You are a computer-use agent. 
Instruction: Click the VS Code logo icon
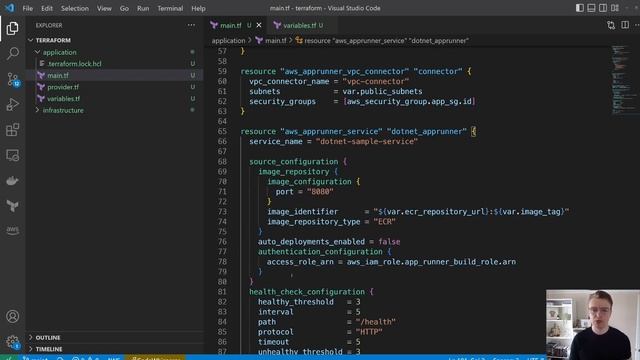tap(9, 8)
